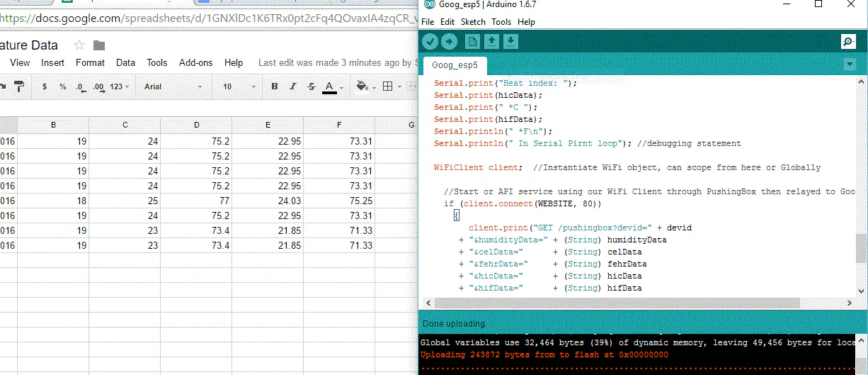This screenshot has height=375, width=868.
Task: Select column D header
Action: click(196, 125)
